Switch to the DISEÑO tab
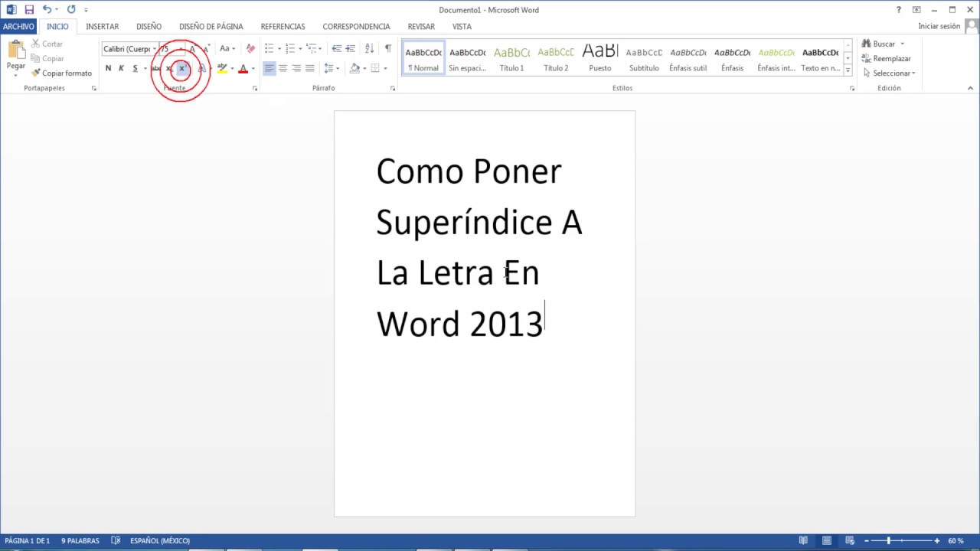The image size is (980, 551). (149, 27)
